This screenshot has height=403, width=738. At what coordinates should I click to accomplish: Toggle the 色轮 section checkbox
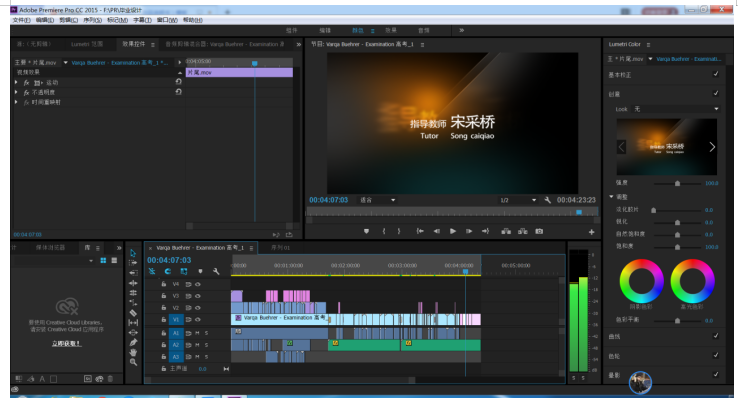pos(716,355)
